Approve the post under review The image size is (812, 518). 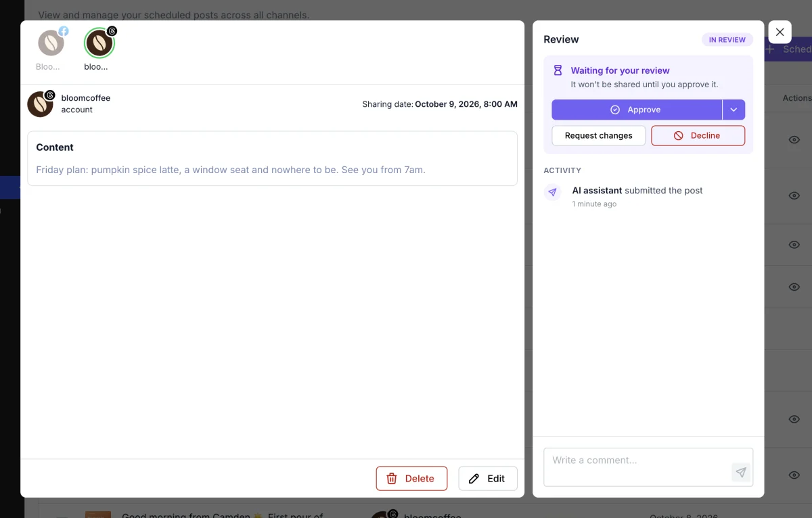tap(637, 110)
